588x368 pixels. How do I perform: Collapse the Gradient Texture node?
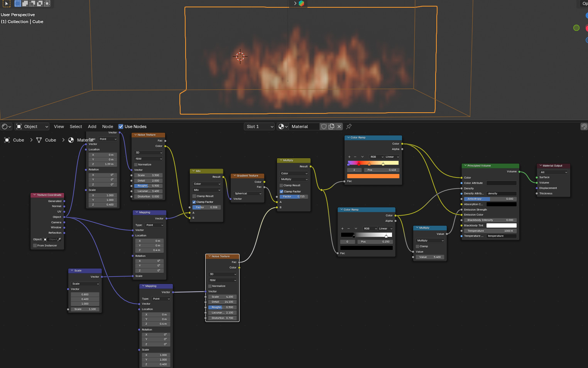(235, 176)
